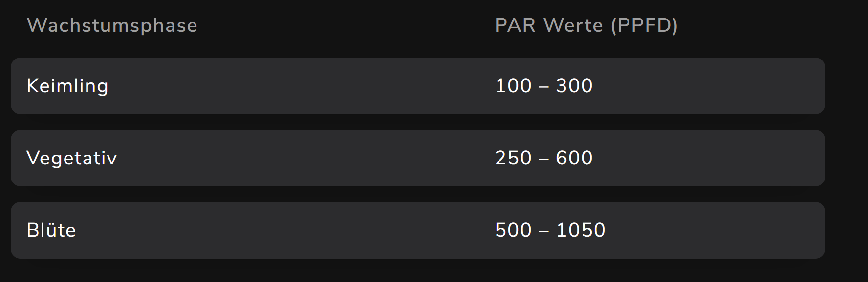Click the dash between 100 and 300

tap(543, 87)
